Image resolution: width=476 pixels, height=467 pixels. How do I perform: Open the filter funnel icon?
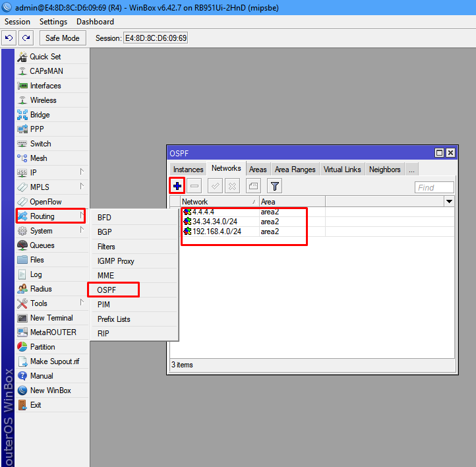tap(274, 186)
